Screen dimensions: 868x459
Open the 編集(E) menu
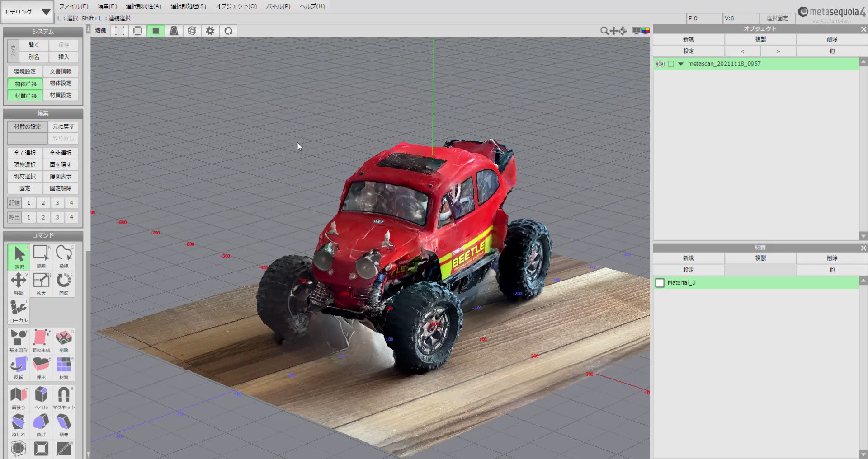tap(107, 6)
